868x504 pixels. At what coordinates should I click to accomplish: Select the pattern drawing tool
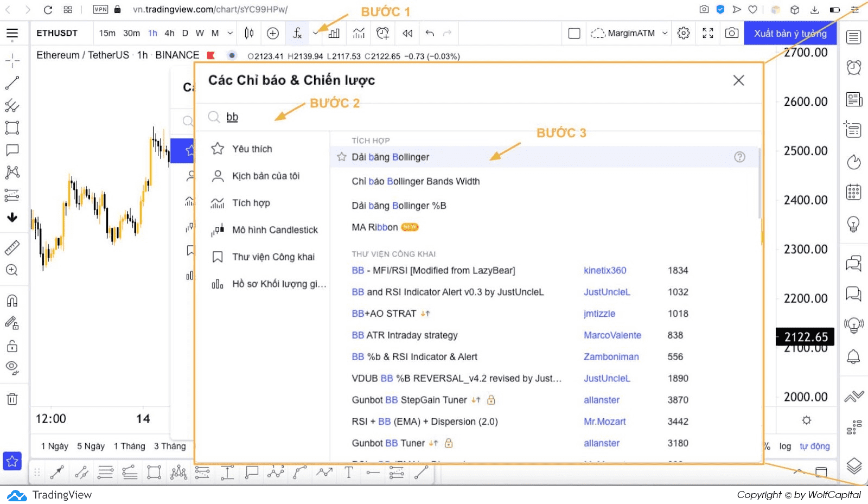tap(12, 173)
